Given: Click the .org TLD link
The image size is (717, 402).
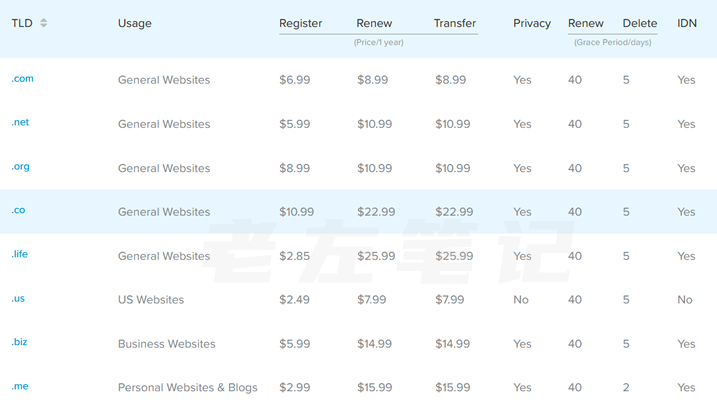Looking at the screenshot, I should (x=20, y=167).
